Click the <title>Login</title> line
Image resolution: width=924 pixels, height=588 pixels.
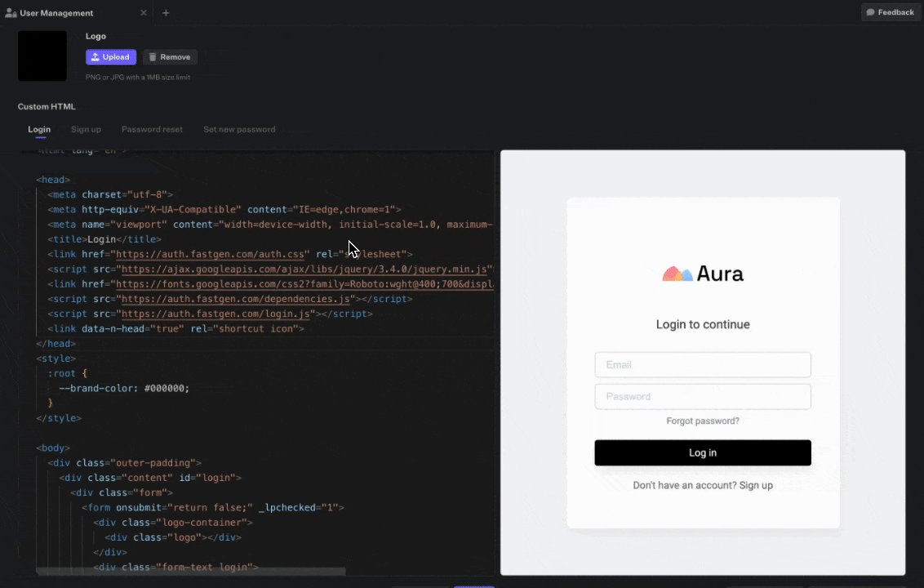104,239
